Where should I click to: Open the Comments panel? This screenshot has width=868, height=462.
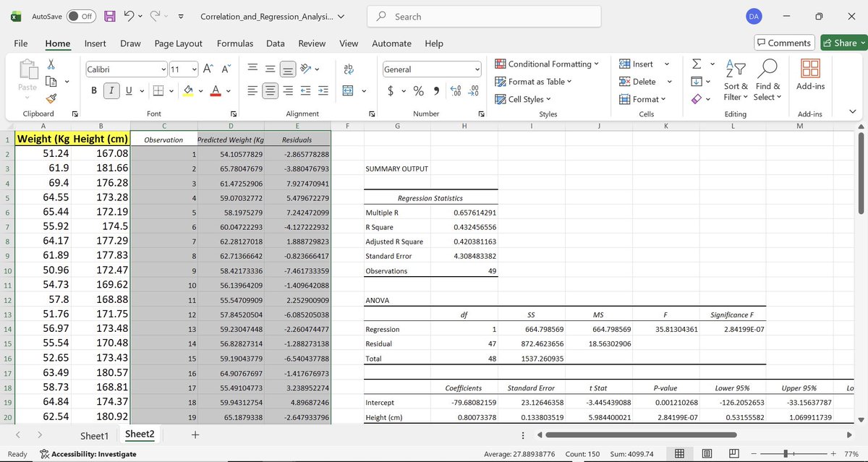(x=784, y=43)
